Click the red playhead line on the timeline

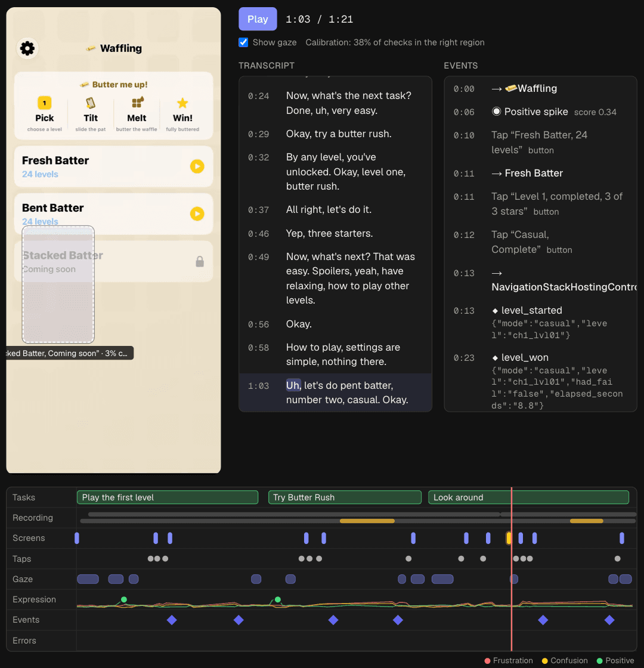pos(512,569)
